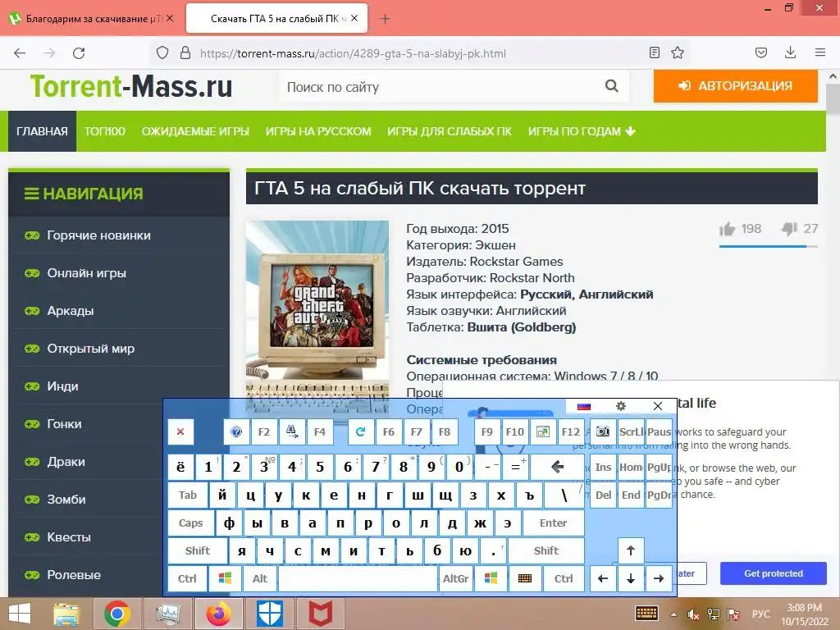Open Горячие новинки category
This screenshot has height=630, width=840.
pos(98,235)
